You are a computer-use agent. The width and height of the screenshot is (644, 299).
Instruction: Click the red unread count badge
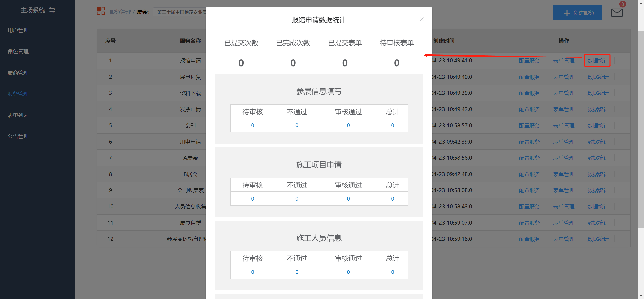pos(623,4)
